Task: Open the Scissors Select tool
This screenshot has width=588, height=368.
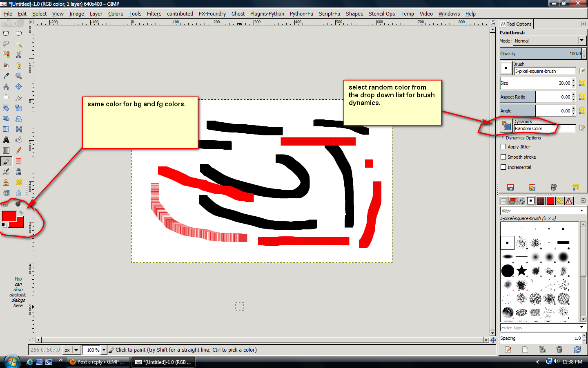Action: 19,54
